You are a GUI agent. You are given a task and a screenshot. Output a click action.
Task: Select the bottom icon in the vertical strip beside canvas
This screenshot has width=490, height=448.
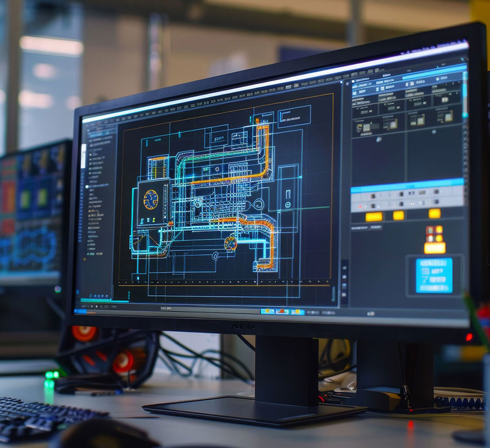[x=344, y=295]
